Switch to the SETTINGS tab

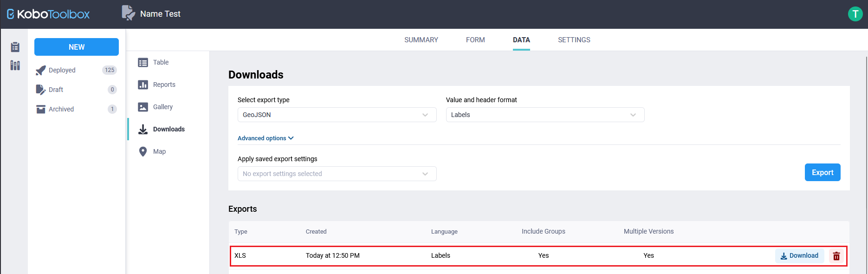click(x=574, y=40)
